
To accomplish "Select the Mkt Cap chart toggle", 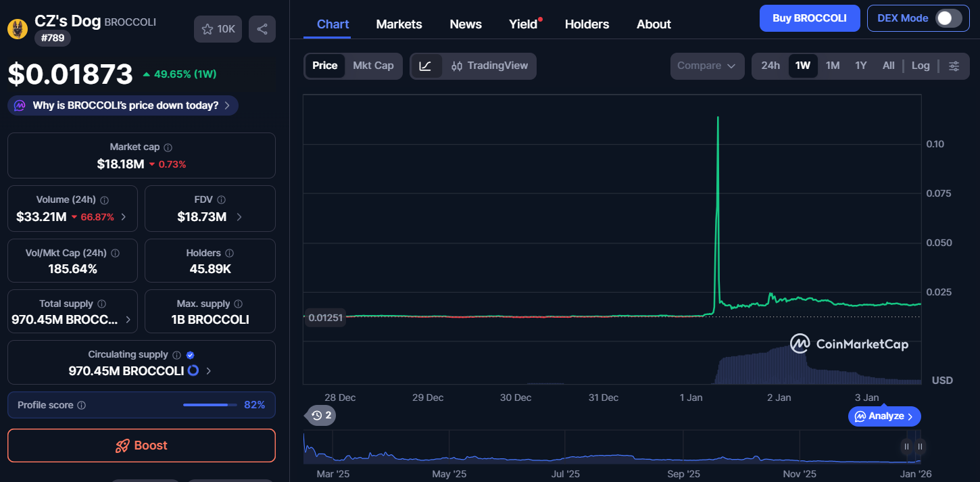I will [x=373, y=66].
